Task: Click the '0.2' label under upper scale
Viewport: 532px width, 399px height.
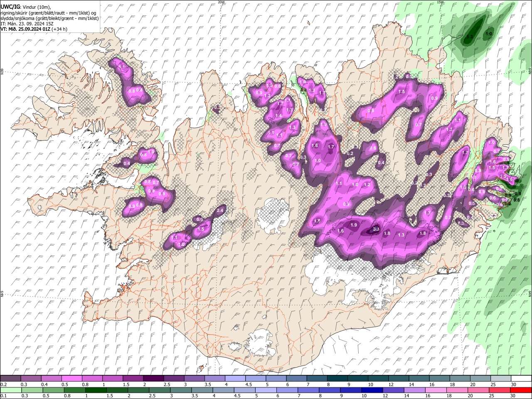Action: [4, 384]
